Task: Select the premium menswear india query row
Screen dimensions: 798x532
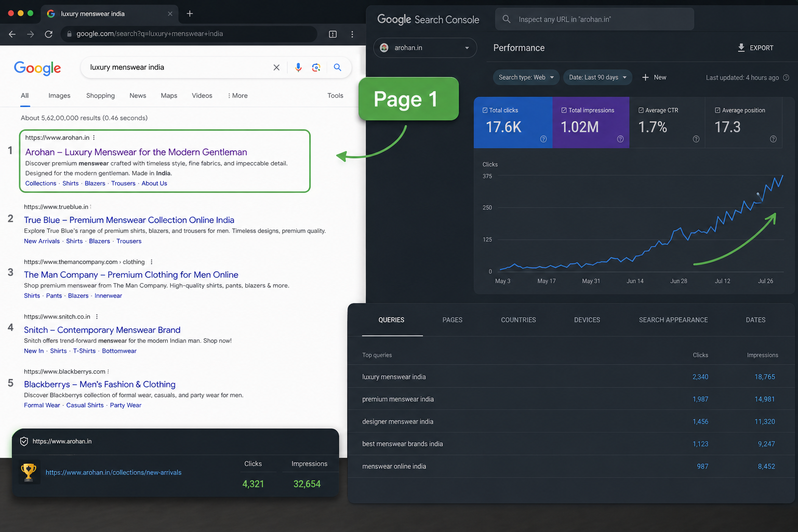Action: pos(571,399)
